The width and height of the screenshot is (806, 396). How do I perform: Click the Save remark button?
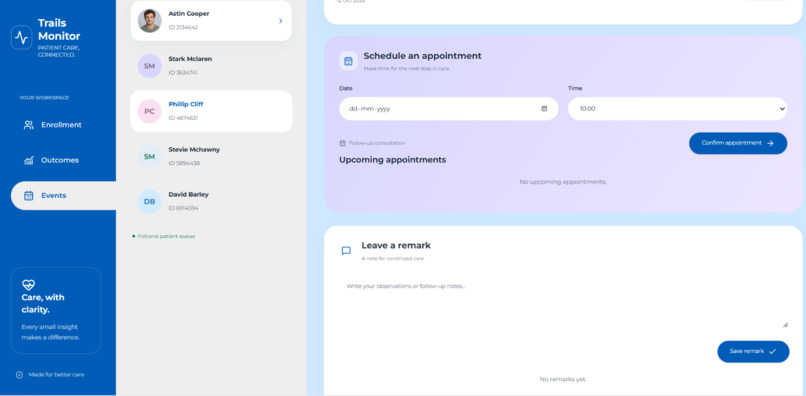tap(753, 352)
